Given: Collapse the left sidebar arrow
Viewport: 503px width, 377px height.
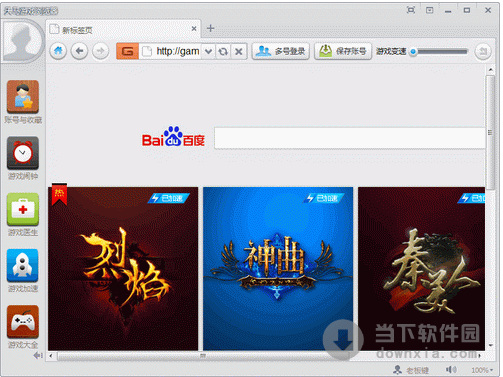Looking at the screenshot, I should point(38,356).
